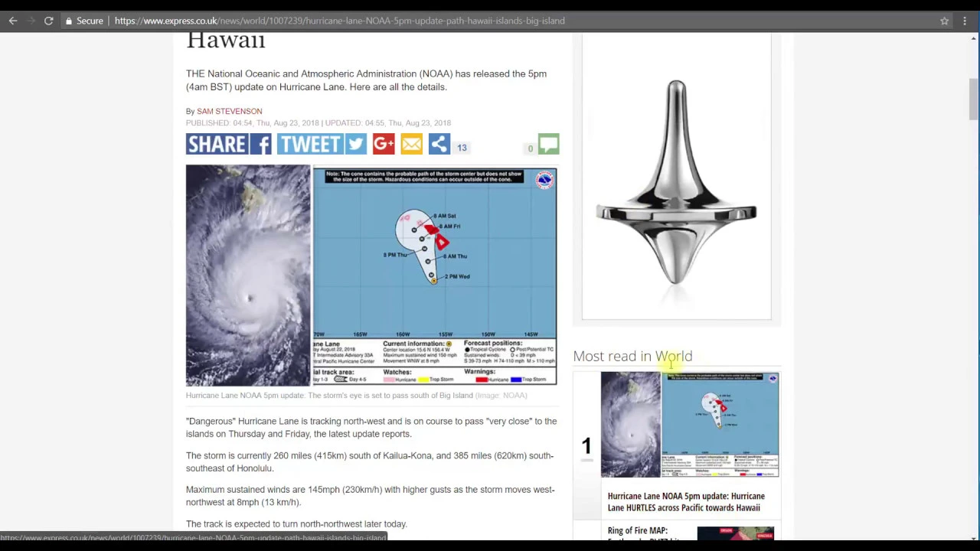
Task: Go back with the browser back arrow
Action: click(x=13, y=21)
